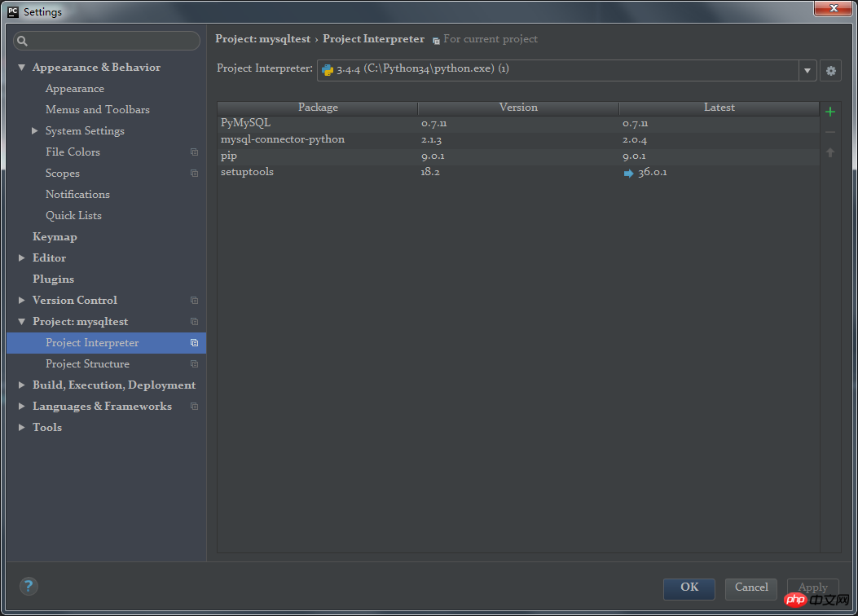
Task: Click the copy icon beside File Colors
Action: pyautogui.click(x=194, y=152)
